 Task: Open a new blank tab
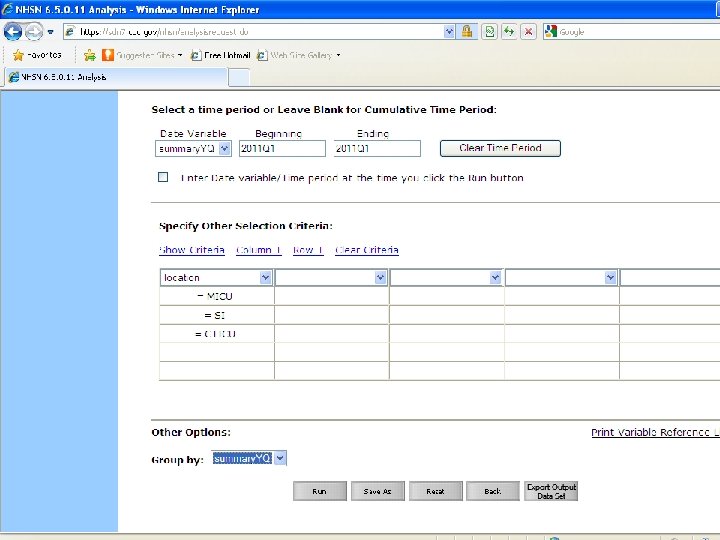click(x=239, y=77)
